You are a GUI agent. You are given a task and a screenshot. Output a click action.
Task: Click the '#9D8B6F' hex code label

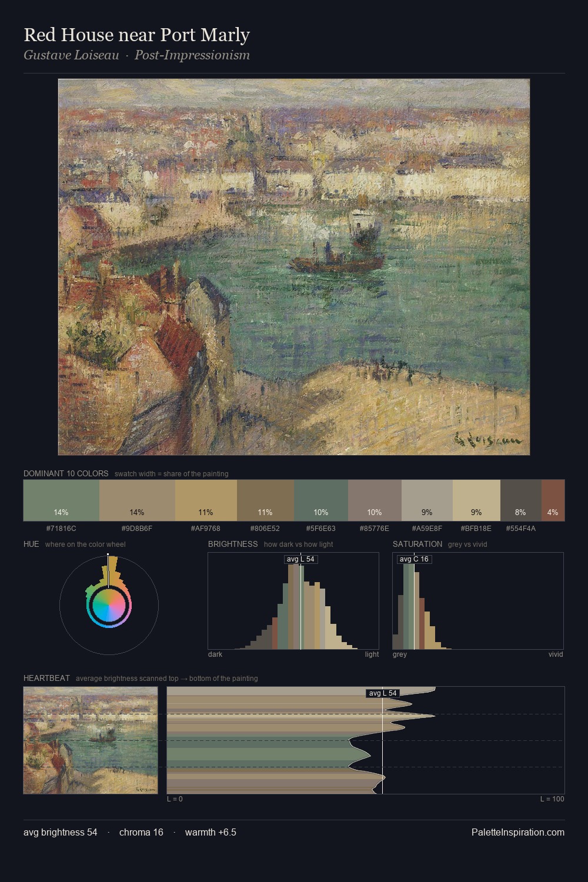137,529
